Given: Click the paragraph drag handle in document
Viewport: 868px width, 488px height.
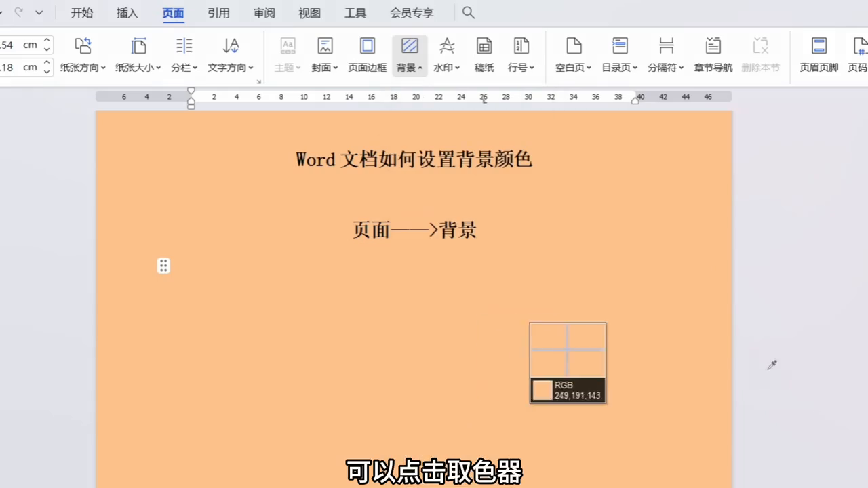Looking at the screenshot, I should 163,266.
